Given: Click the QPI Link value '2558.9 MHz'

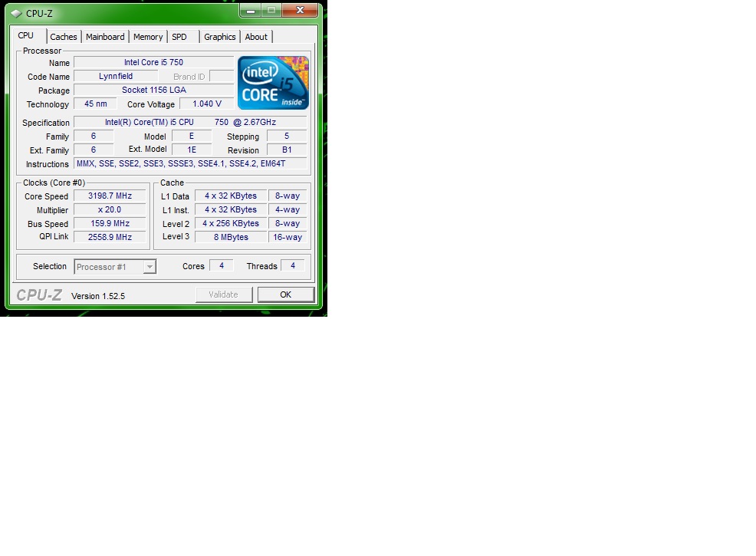Looking at the screenshot, I should pos(110,237).
